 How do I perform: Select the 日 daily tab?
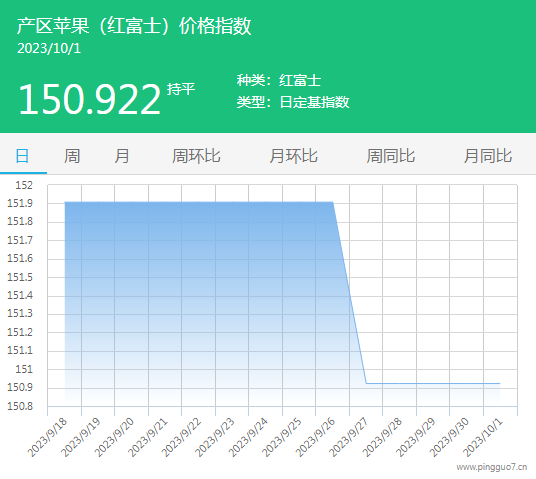[x=23, y=156]
